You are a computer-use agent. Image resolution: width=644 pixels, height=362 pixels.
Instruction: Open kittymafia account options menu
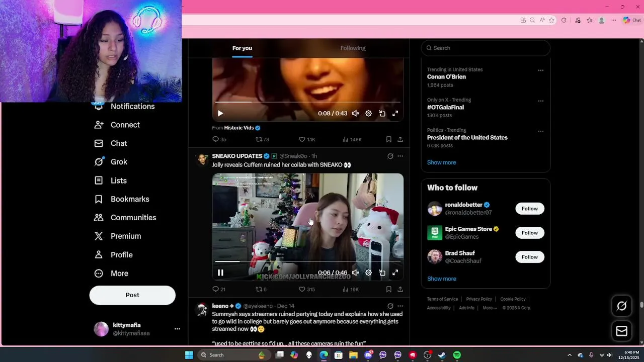177,329
